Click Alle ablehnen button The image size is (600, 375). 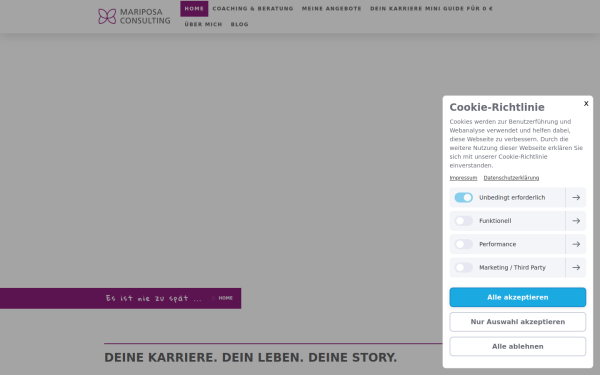tap(517, 346)
